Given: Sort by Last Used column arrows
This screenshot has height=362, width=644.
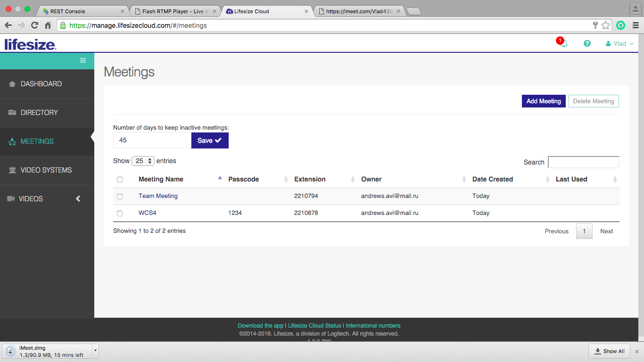Looking at the screenshot, I should [x=615, y=179].
